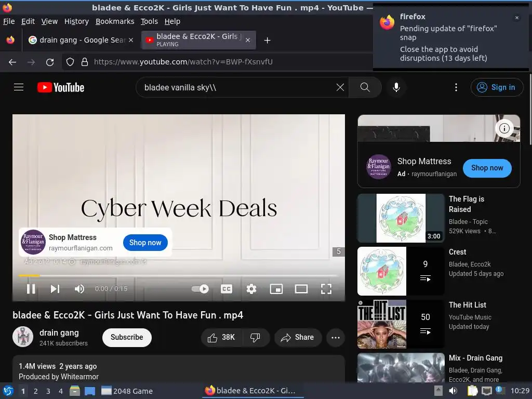Clear the search box text
Image resolution: width=532 pixels, height=399 pixels.
340,87
